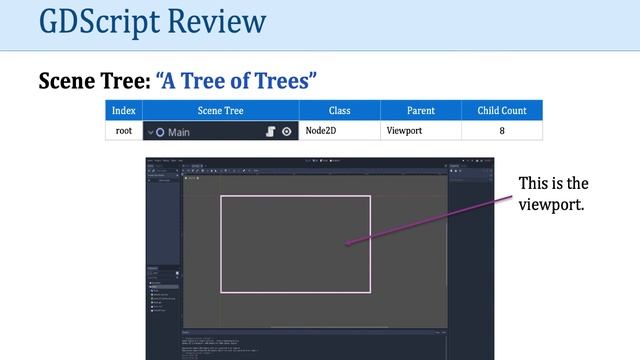Screen dimensions: 640x360
Task: Toggle visibility eye of Main node
Action: click(287, 131)
